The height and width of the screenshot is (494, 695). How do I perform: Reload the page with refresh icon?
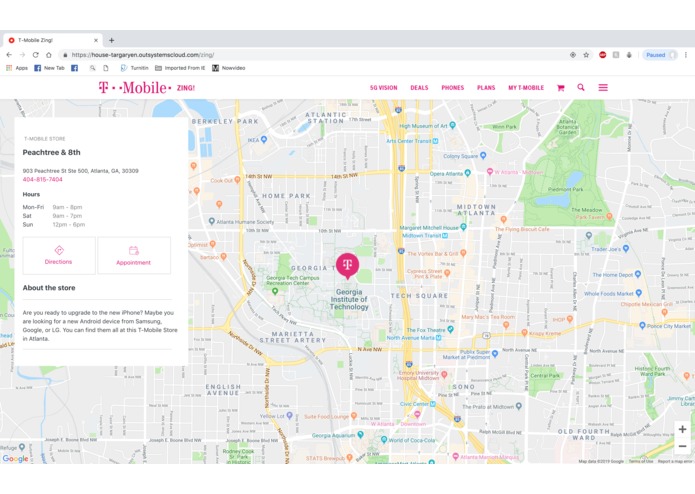tap(35, 55)
